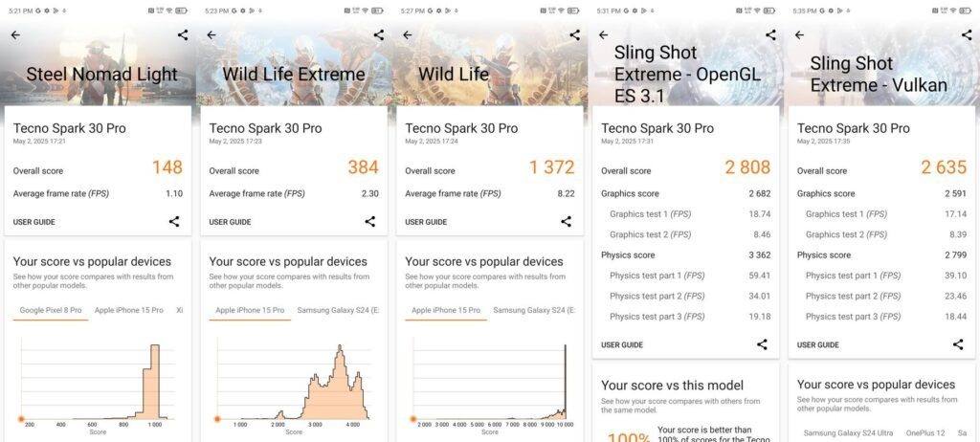Screen dimensions: 980x442
Task: Share the 1 372 score result card
Action: [567, 221]
